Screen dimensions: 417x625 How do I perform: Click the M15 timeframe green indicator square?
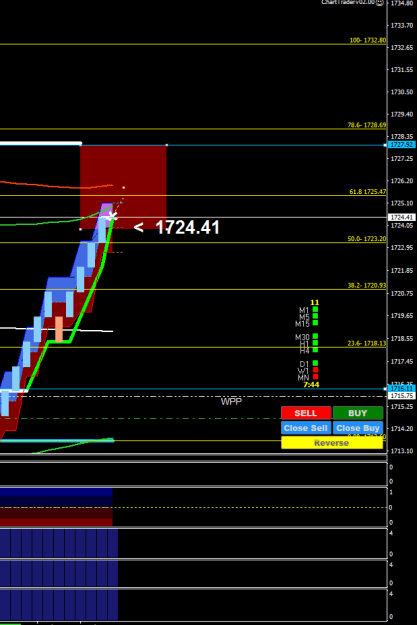click(315, 322)
